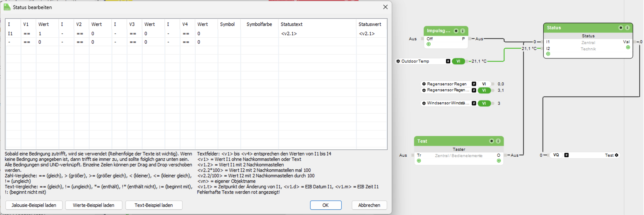Open settings gear on Status block header
Screen dimensions: 644x215
621,28
